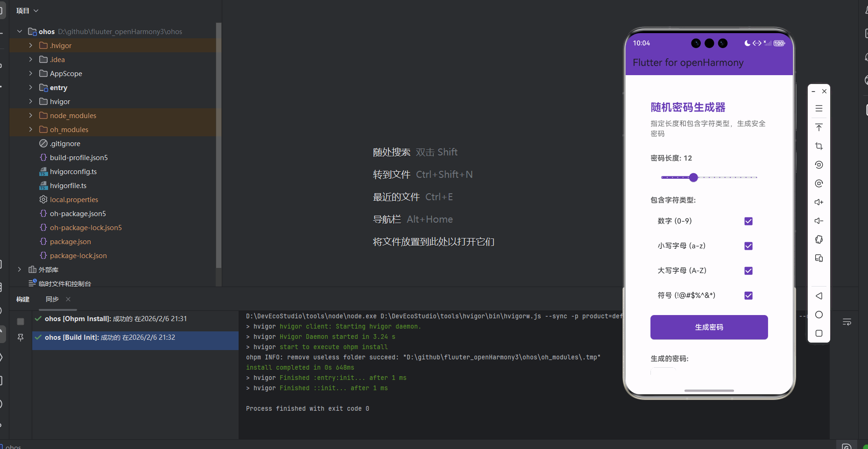The image size is (868, 449).
Task: Select the ohos [Ohpm Install] build entry
Action: click(135, 319)
